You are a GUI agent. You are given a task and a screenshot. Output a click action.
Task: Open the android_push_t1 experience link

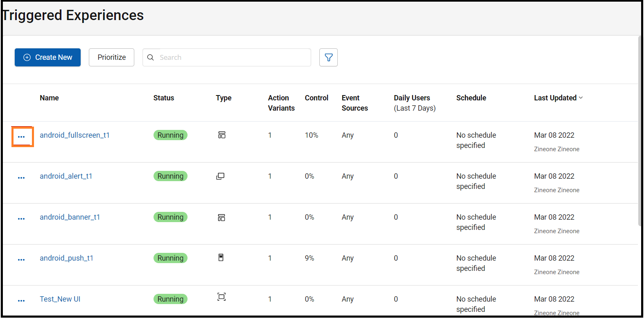coord(66,258)
